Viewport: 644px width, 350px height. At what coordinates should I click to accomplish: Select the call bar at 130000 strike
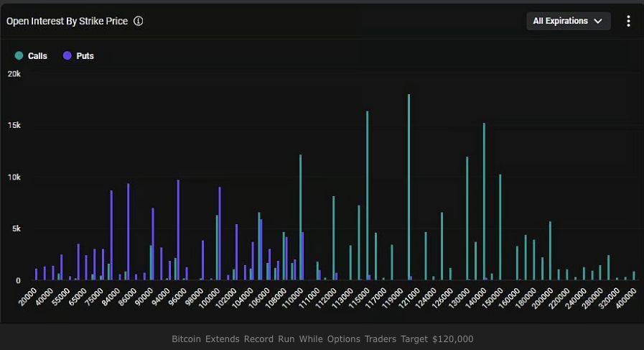pyautogui.click(x=467, y=218)
